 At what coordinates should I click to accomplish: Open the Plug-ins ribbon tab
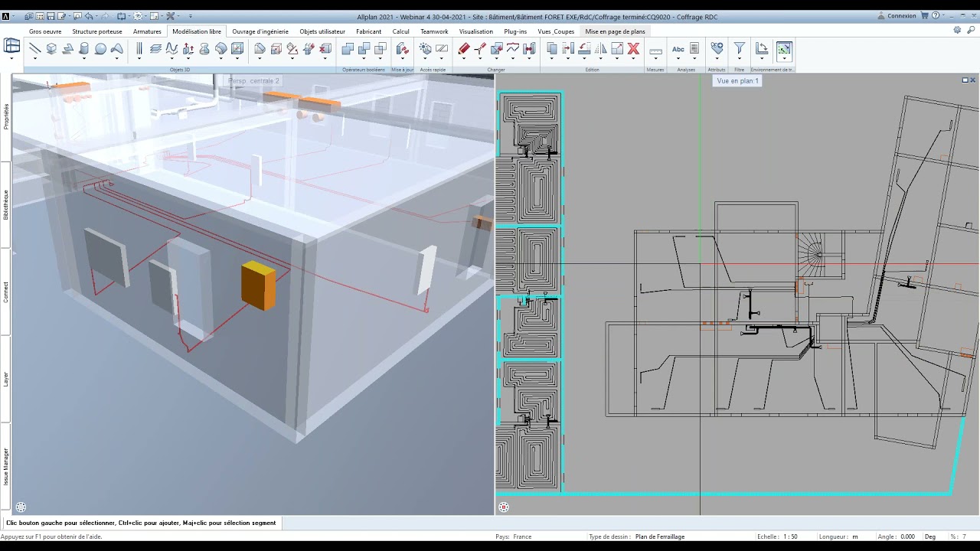click(x=515, y=31)
